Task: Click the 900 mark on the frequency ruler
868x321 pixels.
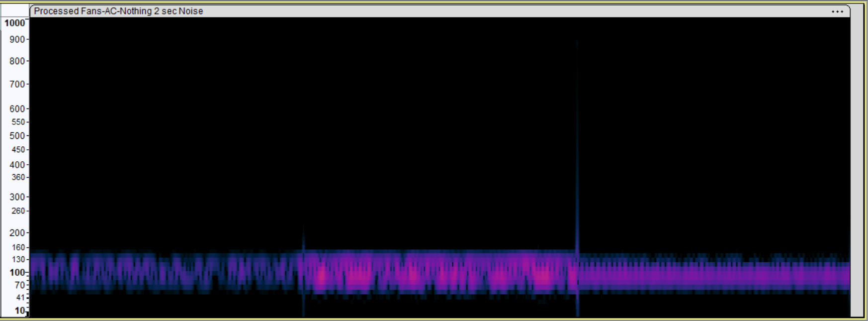Action: pos(17,39)
